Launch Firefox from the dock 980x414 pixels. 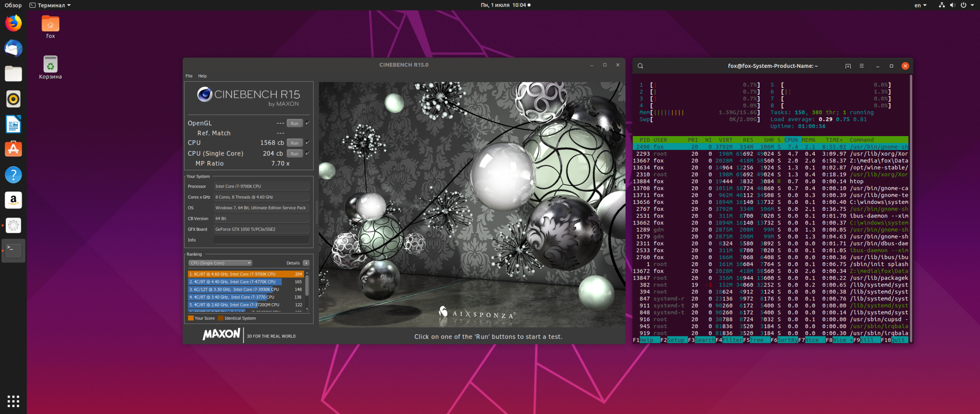click(13, 23)
